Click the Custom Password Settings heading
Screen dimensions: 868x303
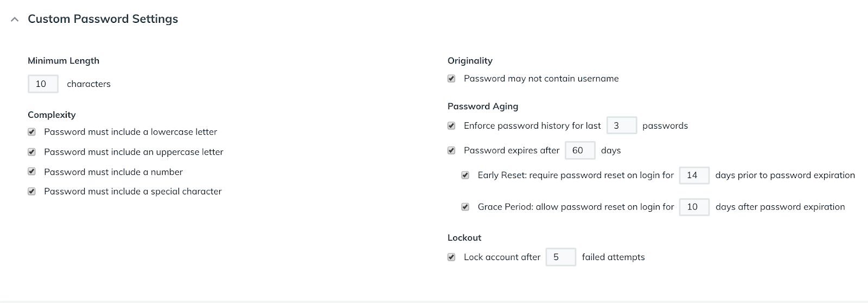pyautogui.click(x=103, y=19)
